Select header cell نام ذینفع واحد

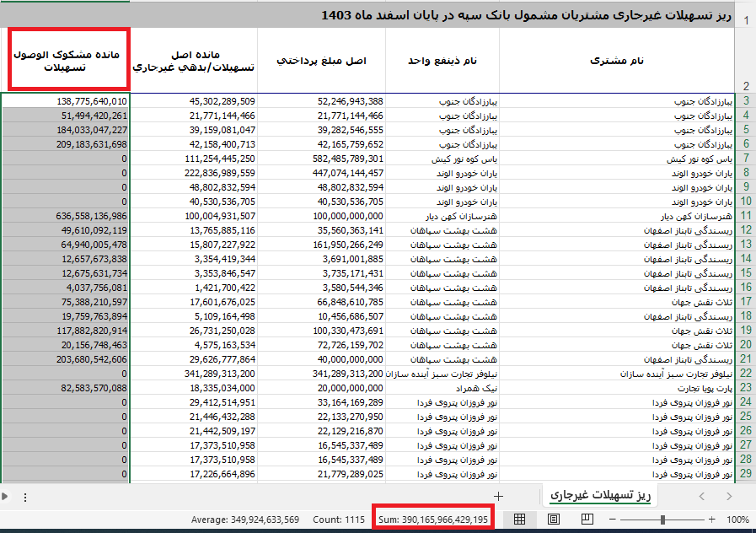tap(442, 60)
